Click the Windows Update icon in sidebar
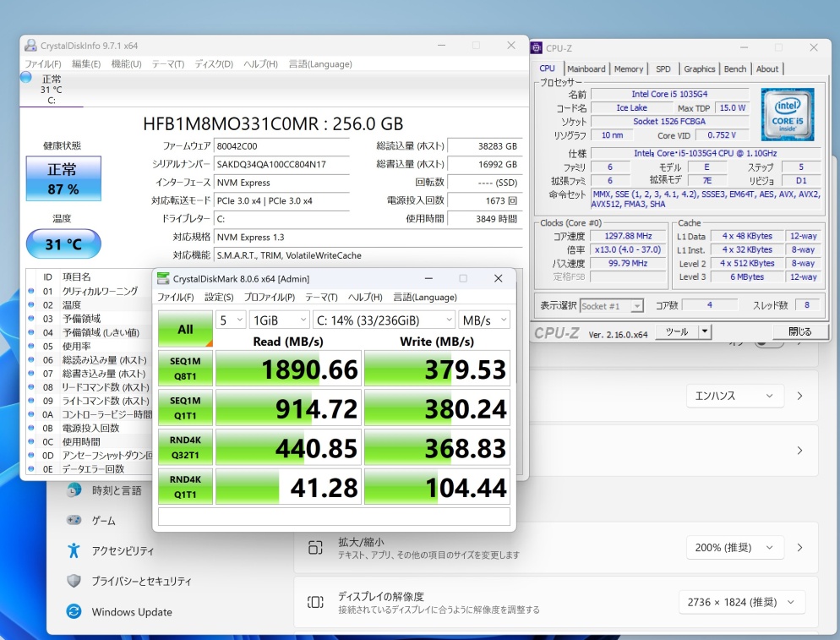This screenshot has height=640, width=840. pyautogui.click(x=74, y=612)
